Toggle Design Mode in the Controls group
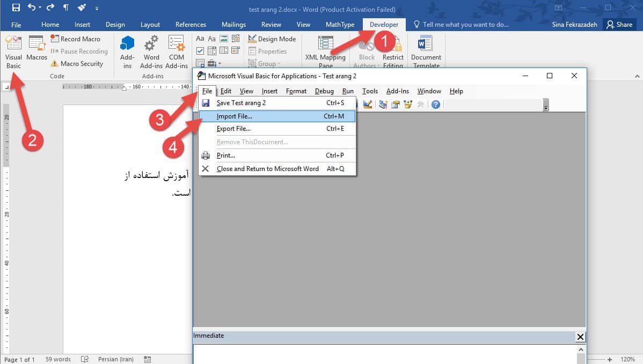The height and width of the screenshot is (364, 643). pyautogui.click(x=272, y=39)
